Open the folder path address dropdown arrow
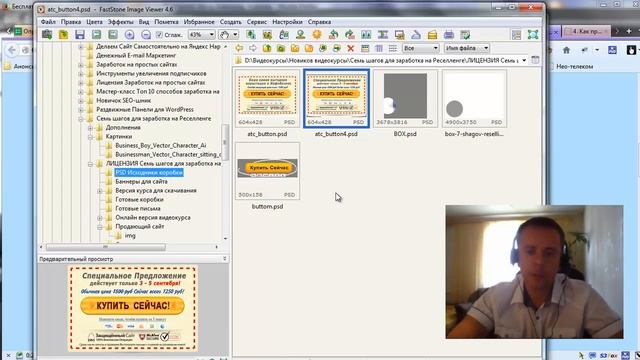The height and width of the screenshot is (360, 640). pos(524,60)
